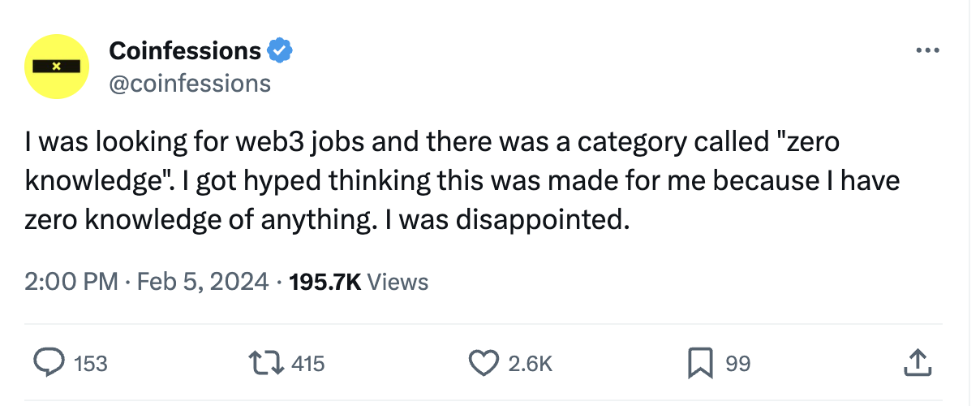980x406 pixels.
Task: Click the 99 bookmarks count
Action: click(x=737, y=364)
